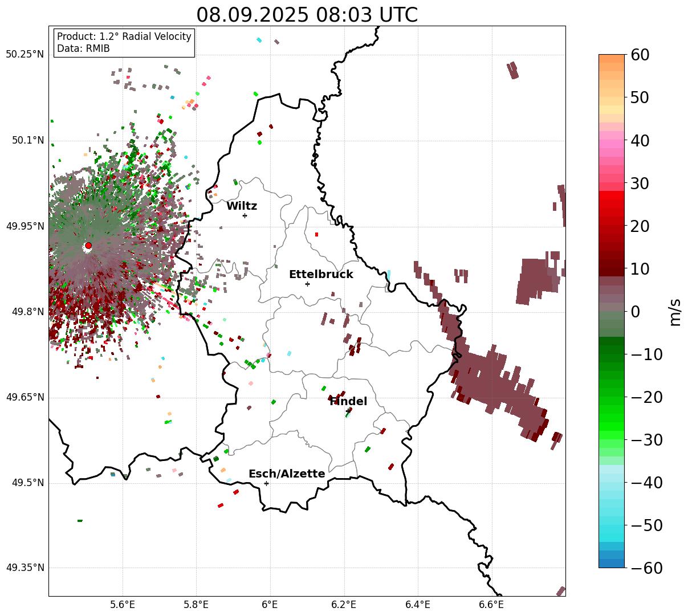
Task: Click the longitude label 5.6°E
Action: coord(123,605)
